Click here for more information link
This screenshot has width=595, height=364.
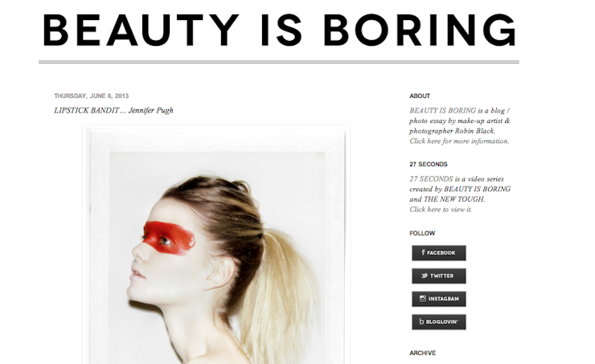[459, 141]
